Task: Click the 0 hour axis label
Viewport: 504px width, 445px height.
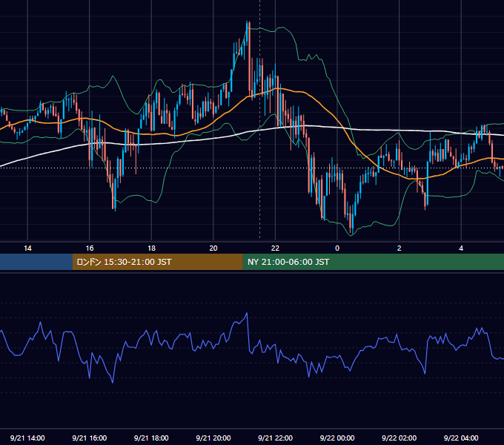Action: tap(337, 248)
